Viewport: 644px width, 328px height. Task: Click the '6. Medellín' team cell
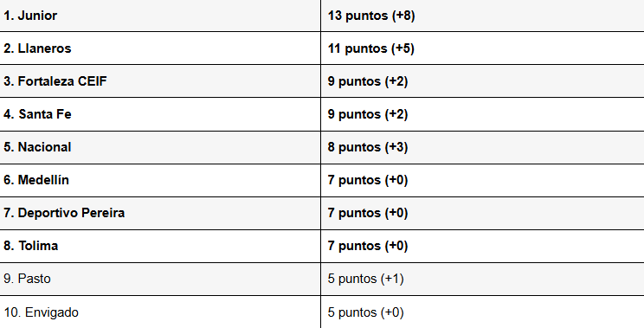click(x=160, y=180)
